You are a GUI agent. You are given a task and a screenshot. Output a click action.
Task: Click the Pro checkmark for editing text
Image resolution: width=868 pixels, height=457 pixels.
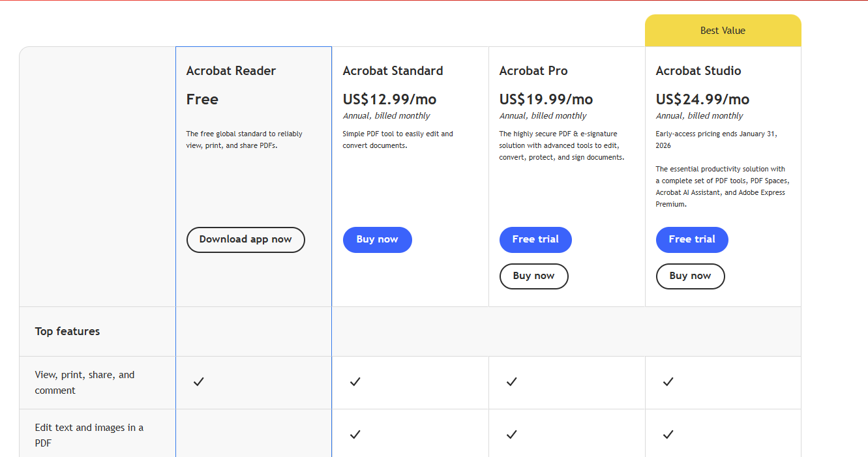pos(511,434)
